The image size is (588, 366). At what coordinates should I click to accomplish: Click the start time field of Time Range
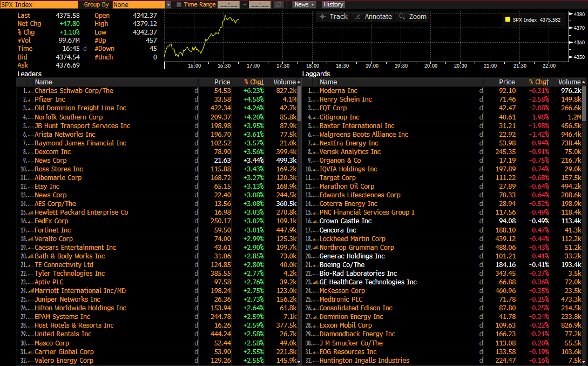[x=229, y=4]
